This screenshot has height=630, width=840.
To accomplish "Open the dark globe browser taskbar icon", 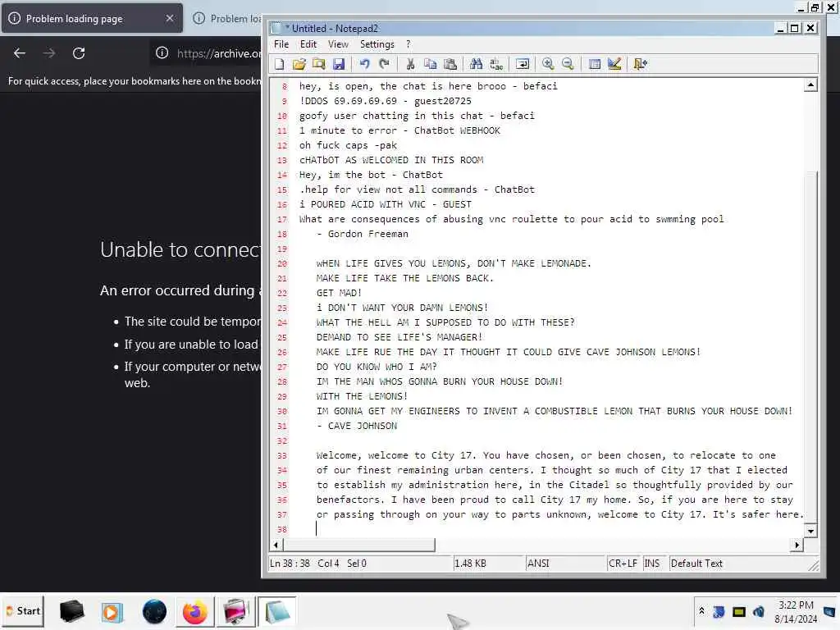I will 154,612.
